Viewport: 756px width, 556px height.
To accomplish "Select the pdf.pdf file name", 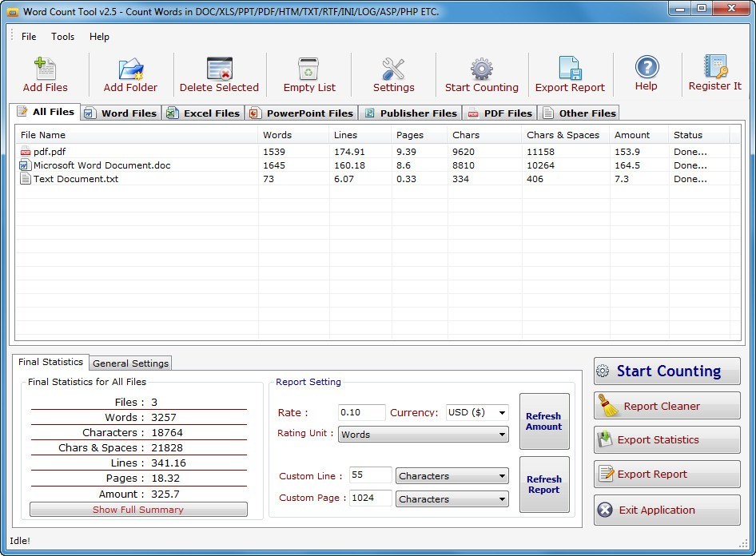I will (50, 152).
